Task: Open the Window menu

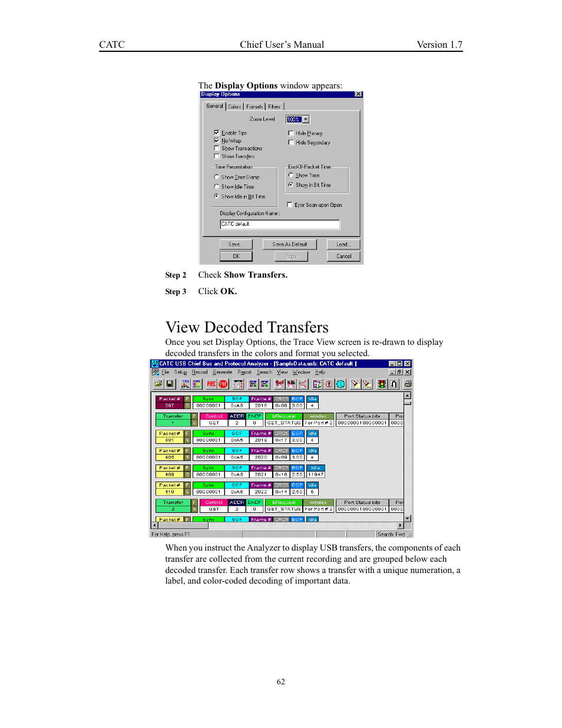Action: (301, 372)
